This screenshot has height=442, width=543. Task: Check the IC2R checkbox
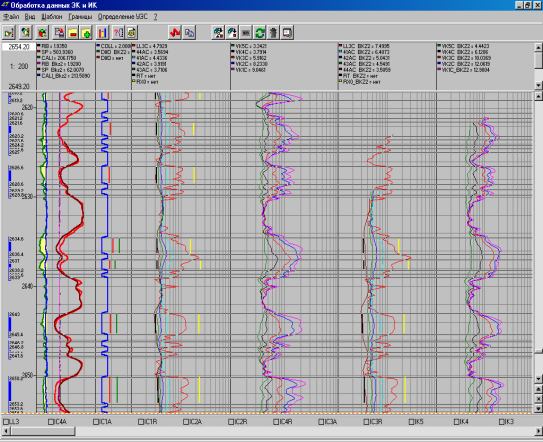pos(231,422)
